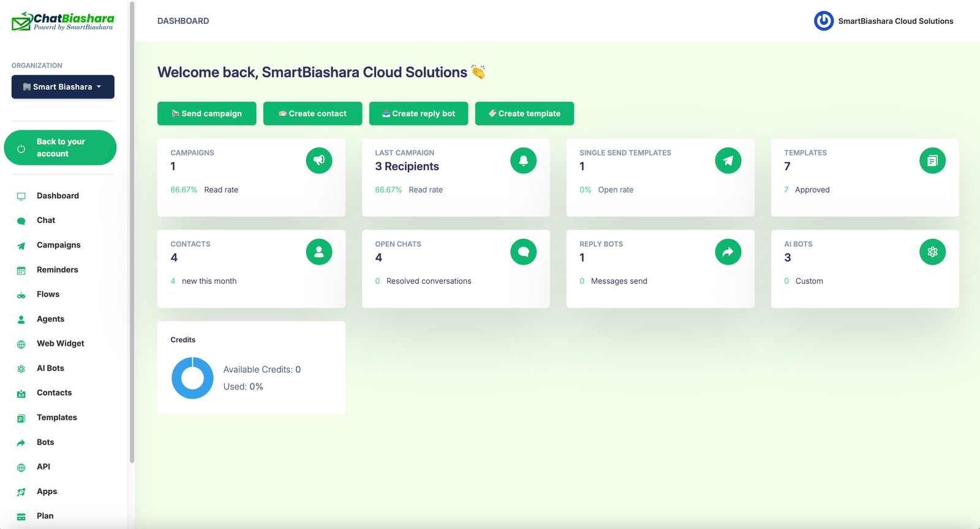Click the API globe icon
Viewport: 980px width, 529px height.
(x=21, y=468)
